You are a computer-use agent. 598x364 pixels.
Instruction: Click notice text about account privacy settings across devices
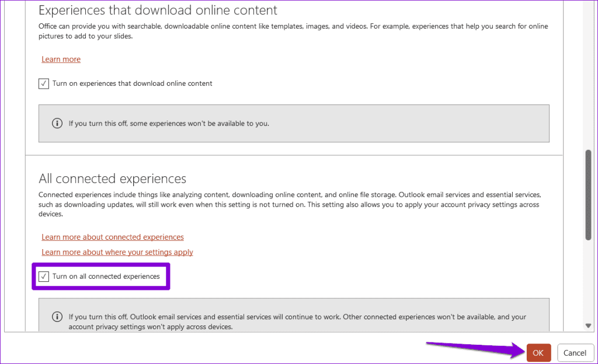(x=297, y=322)
